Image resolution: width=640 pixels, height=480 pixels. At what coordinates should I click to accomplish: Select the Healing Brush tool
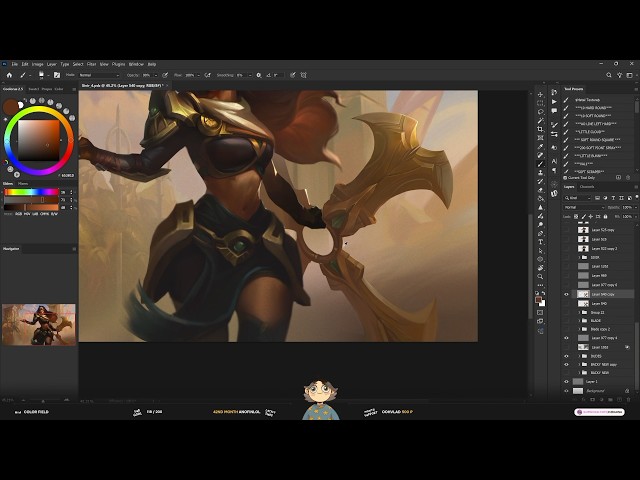point(540,155)
